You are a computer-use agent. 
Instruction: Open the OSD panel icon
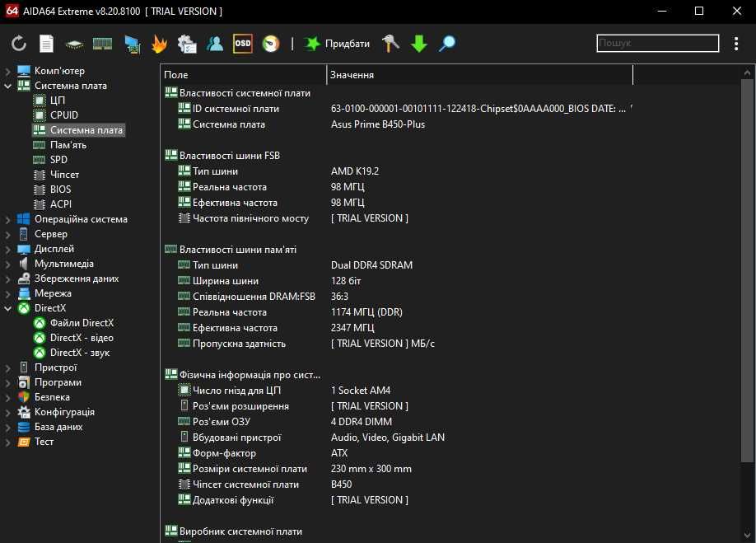242,44
